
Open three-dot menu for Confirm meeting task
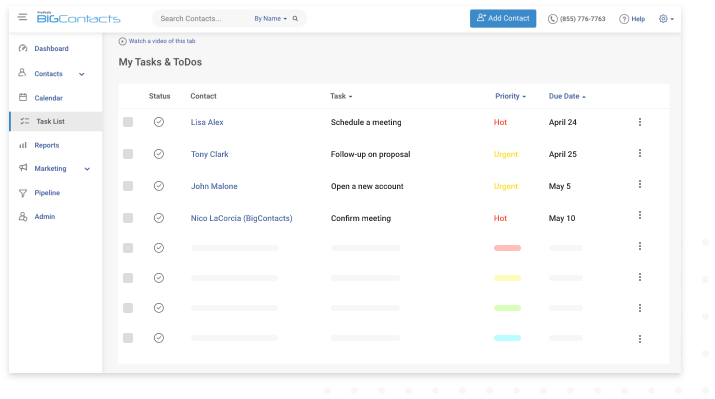coord(640,215)
